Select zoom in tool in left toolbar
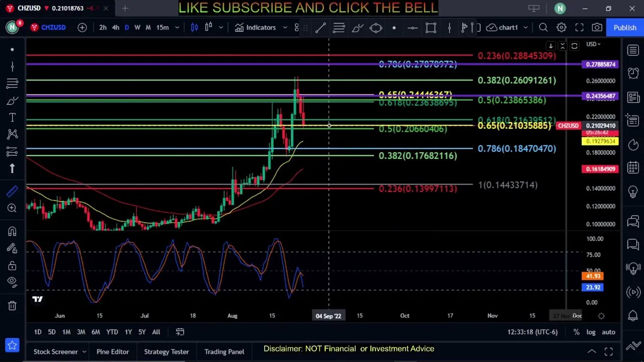 coord(12,208)
